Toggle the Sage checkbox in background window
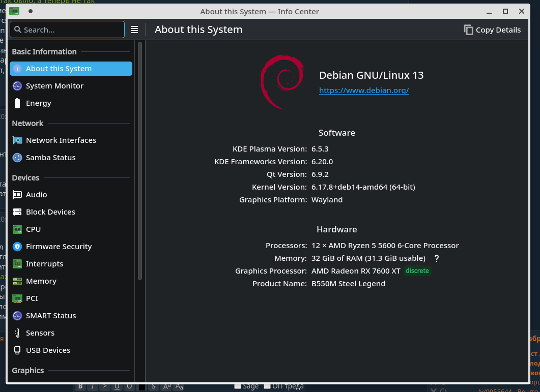Image resolution: width=540 pixels, height=392 pixels. [x=238, y=386]
